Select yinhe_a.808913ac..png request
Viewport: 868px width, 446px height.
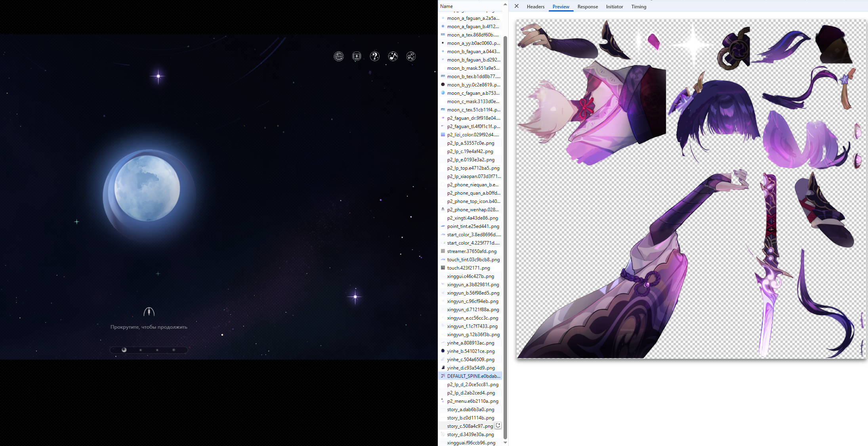(x=470, y=343)
